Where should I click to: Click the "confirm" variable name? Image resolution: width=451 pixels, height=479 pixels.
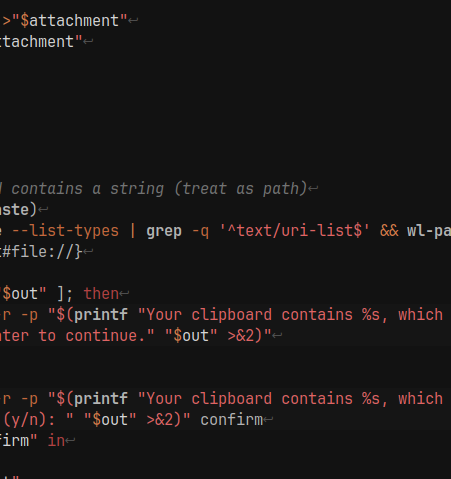tap(231, 420)
